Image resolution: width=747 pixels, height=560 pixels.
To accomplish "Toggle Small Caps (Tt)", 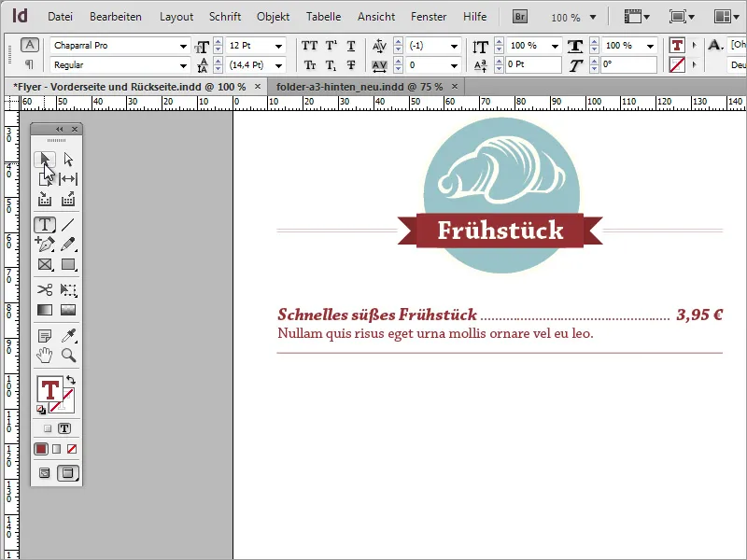I will coord(310,64).
